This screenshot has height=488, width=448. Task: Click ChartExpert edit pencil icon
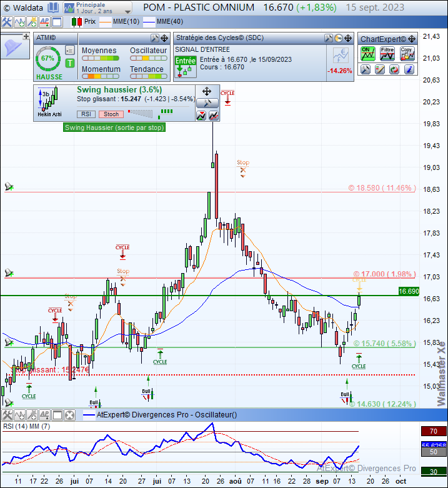pyautogui.click(x=380, y=69)
